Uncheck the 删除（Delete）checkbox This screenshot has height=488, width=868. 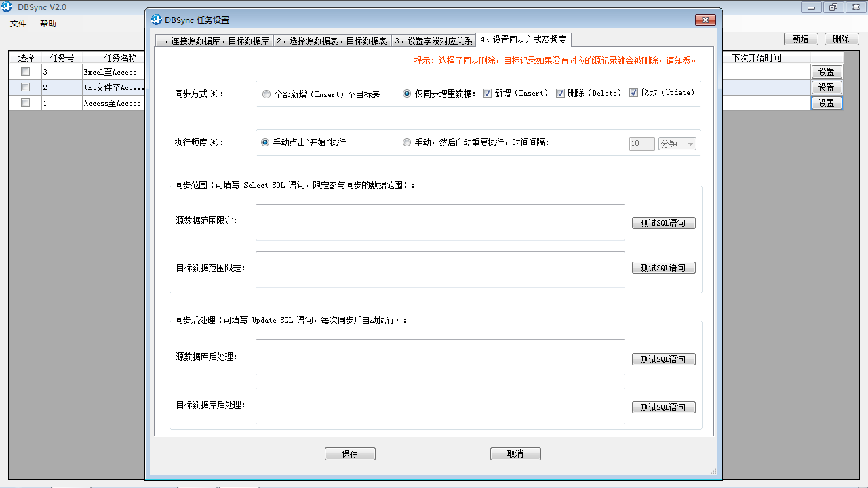tap(560, 94)
